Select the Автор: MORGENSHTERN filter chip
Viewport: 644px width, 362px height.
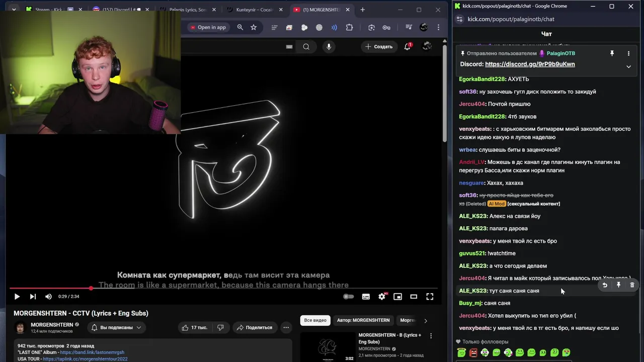tap(363, 320)
